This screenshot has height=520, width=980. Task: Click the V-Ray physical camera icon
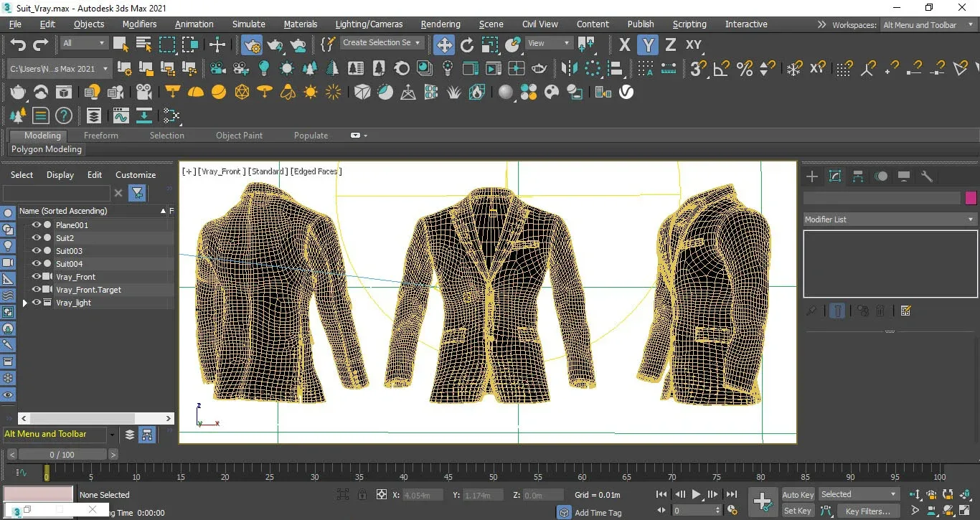pyautogui.click(x=143, y=92)
